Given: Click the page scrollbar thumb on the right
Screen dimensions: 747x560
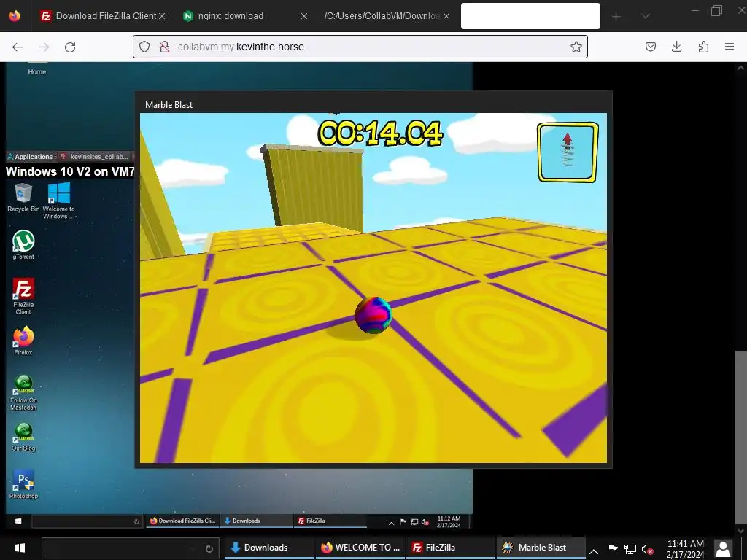Looking at the screenshot, I should click(740, 437).
